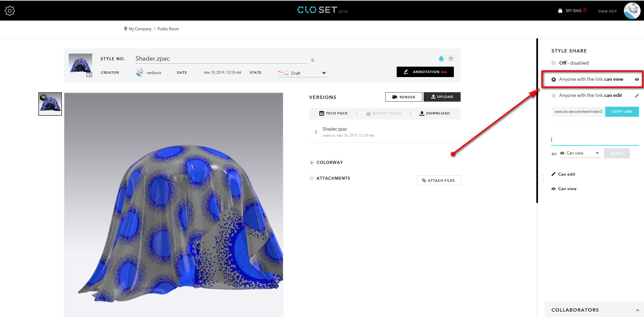Click the eye icon next to Can view heading
This screenshot has height=317, width=644.
coord(553,189)
